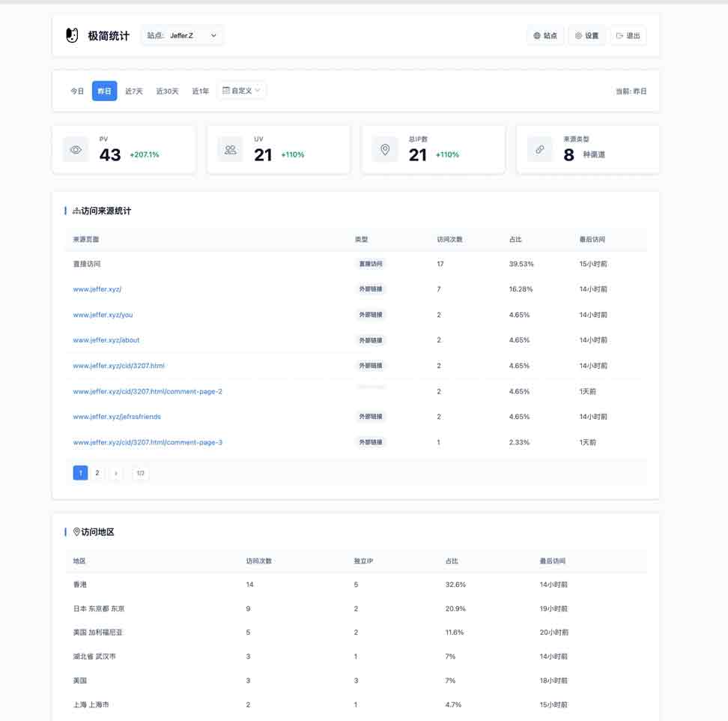Open link www.jeffer.xyz/
The width and height of the screenshot is (728, 721).
[97, 289]
